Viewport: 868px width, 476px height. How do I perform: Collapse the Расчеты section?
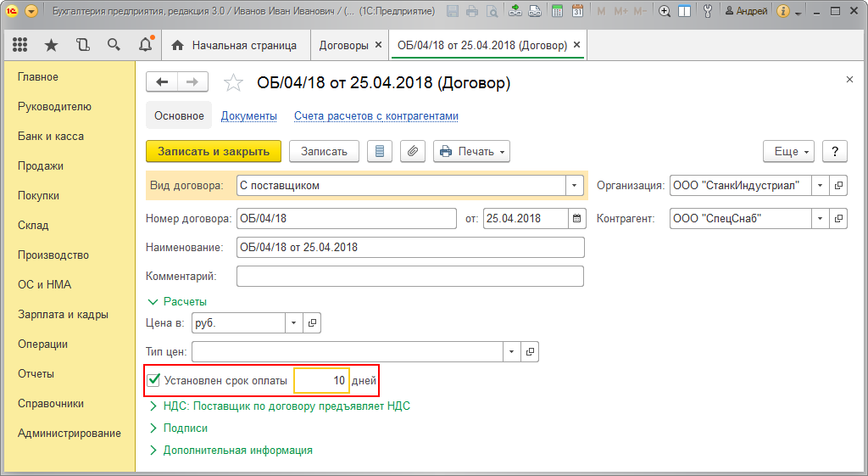pos(177,301)
